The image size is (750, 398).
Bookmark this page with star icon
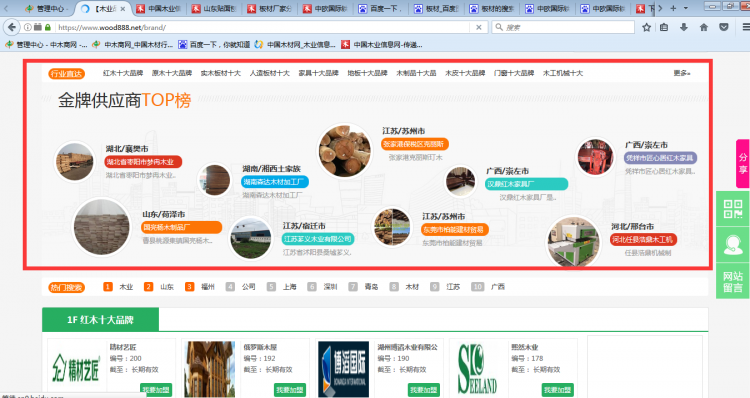[646, 27]
